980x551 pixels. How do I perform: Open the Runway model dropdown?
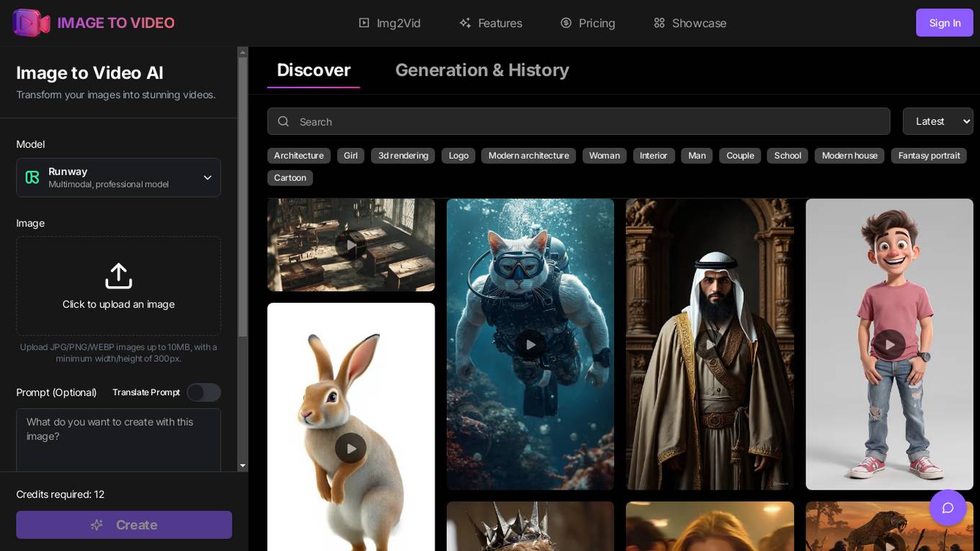[x=119, y=177]
